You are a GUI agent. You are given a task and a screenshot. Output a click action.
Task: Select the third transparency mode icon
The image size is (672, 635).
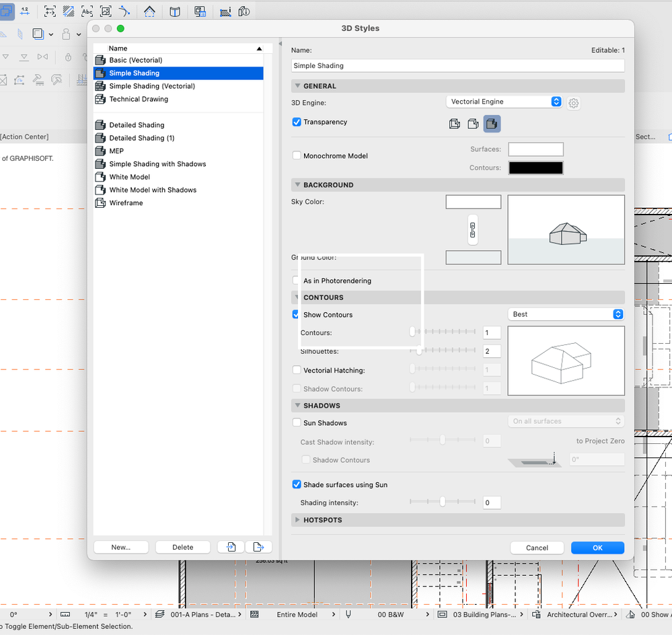[492, 123]
